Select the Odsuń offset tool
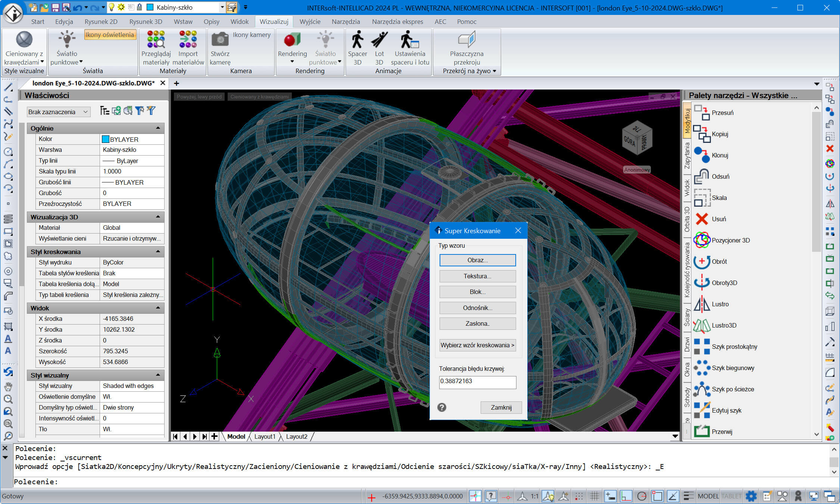 coord(712,176)
